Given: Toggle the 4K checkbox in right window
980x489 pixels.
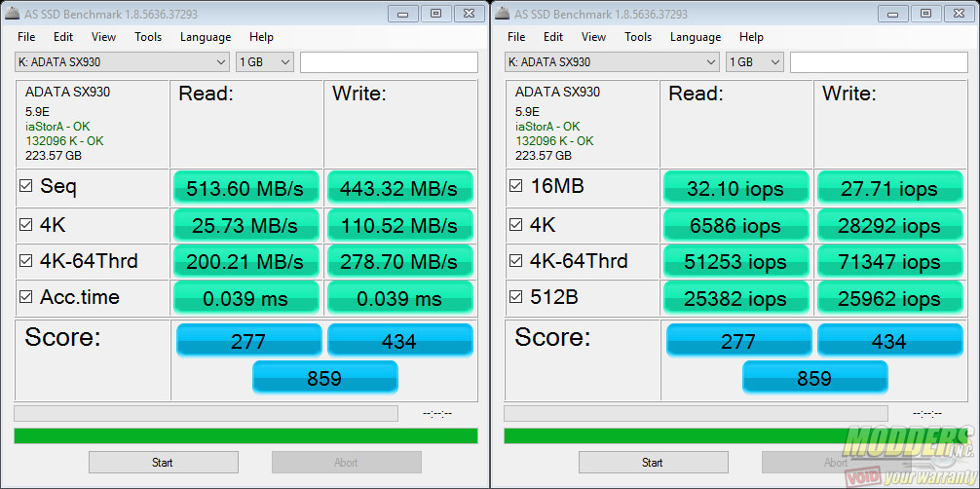Looking at the screenshot, I should click(515, 224).
